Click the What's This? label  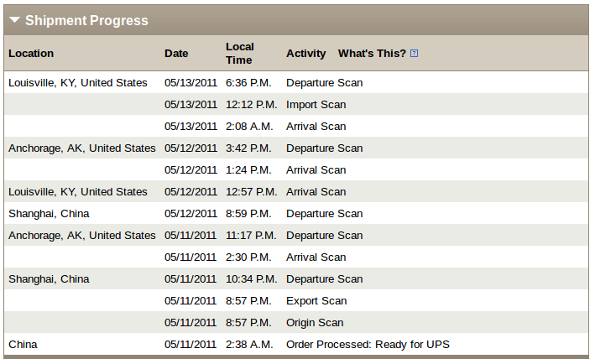(x=372, y=54)
